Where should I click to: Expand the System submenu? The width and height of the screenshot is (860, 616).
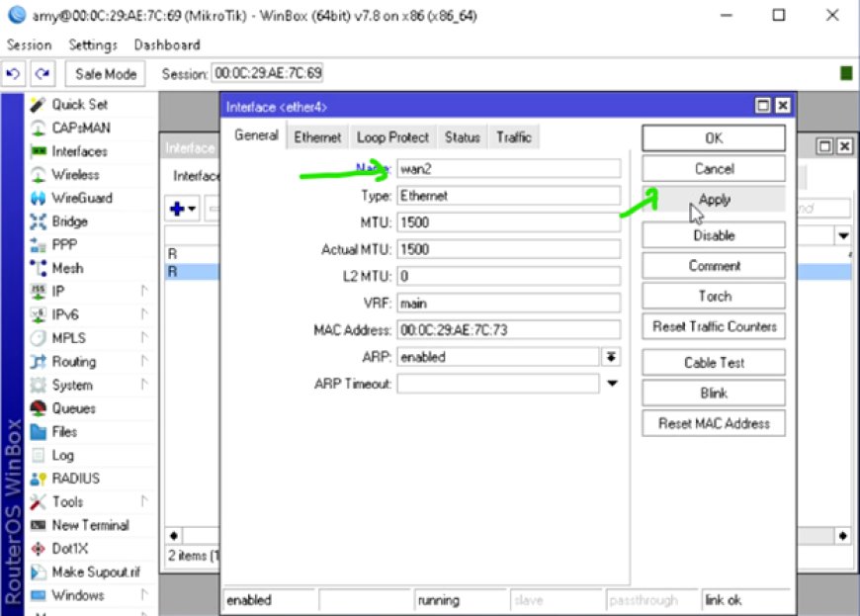144,385
